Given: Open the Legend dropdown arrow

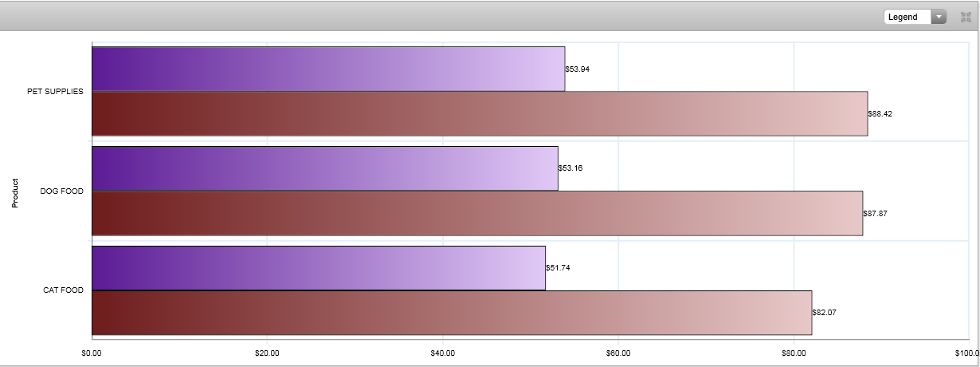Looking at the screenshot, I should tap(938, 17).
